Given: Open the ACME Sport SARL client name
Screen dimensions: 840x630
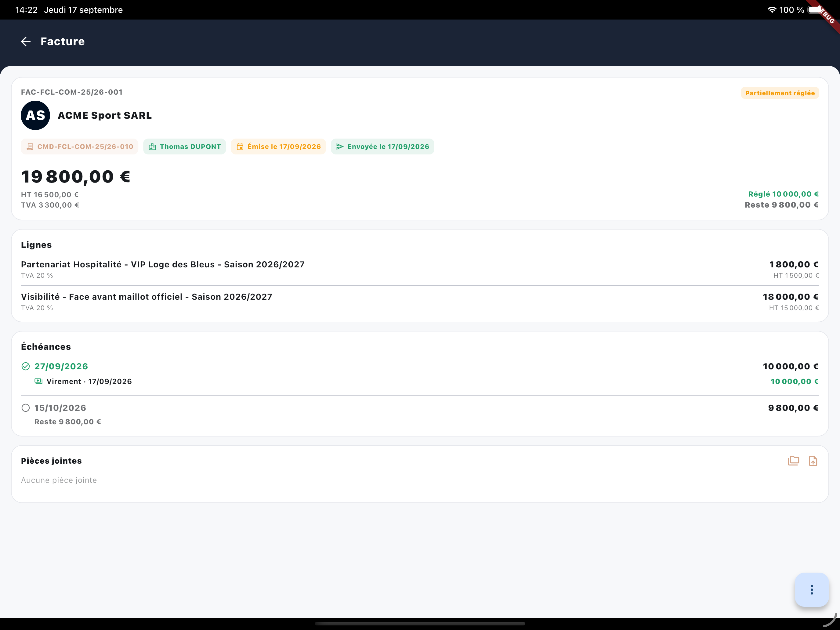Looking at the screenshot, I should click(x=104, y=115).
